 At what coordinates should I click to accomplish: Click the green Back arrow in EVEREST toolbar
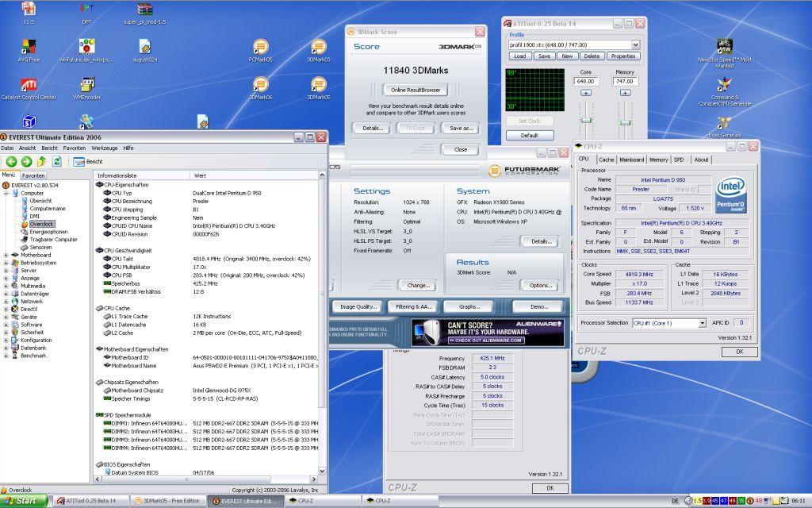[11, 162]
